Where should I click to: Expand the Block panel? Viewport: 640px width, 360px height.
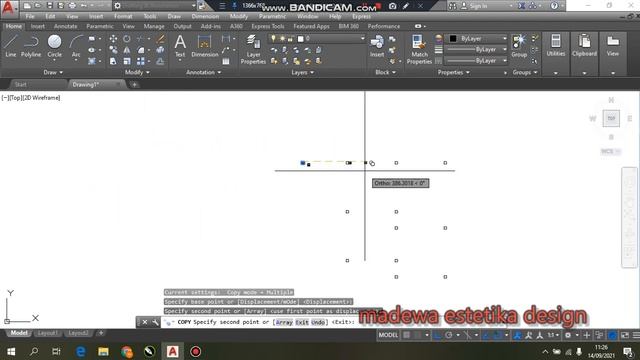(x=385, y=72)
